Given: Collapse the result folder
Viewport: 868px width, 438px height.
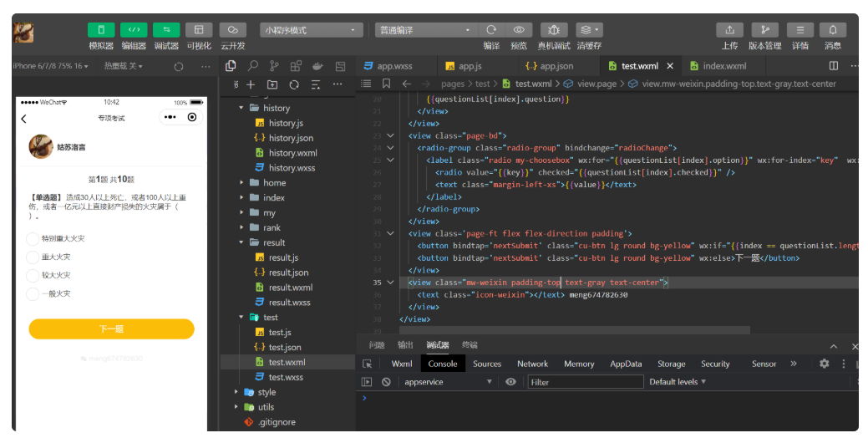Looking at the screenshot, I should [x=241, y=242].
